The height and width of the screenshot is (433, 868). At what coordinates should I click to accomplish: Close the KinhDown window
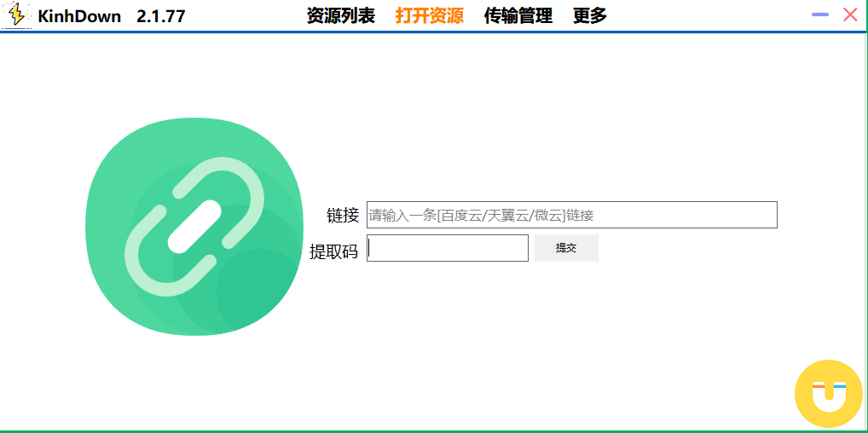pyautogui.click(x=850, y=15)
